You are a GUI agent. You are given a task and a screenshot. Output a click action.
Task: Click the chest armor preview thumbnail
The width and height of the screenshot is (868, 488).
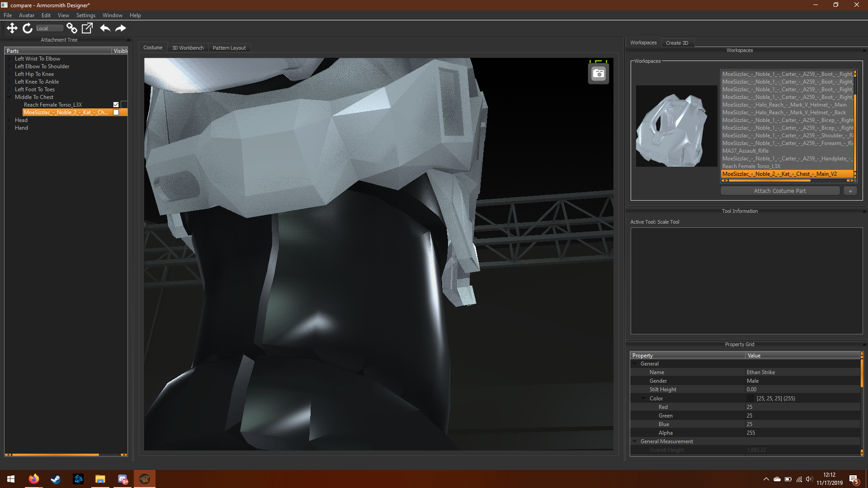pyautogui.click(x=676, y=126)
